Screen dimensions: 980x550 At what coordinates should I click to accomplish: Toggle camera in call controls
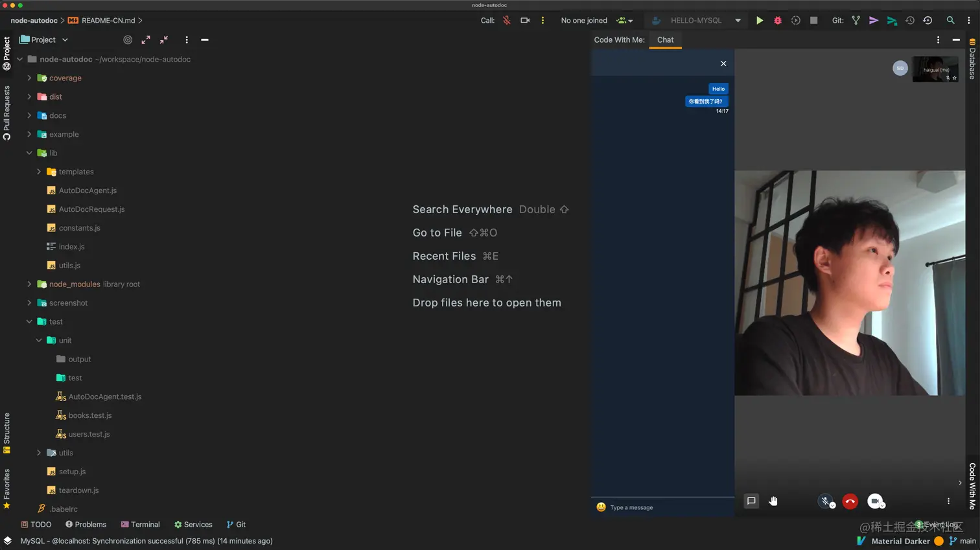pos(875,501)
